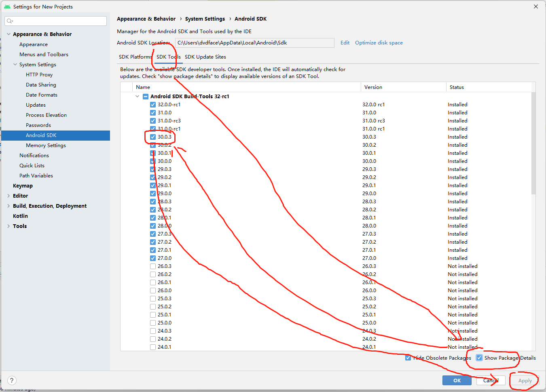Viewport: 546px width, 392px height.
Task: Disable Show Package Details
Action: (479, 358)
